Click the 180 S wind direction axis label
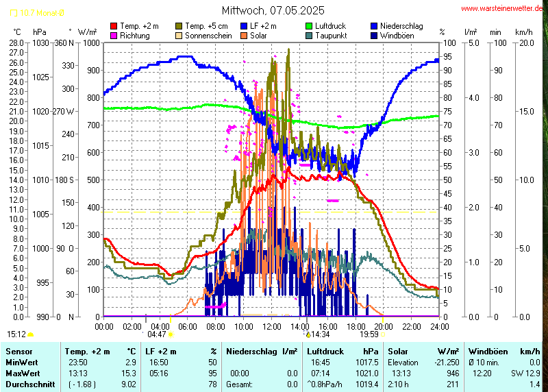Viewport: 548px width, 392px height. [x=64, y=180]
